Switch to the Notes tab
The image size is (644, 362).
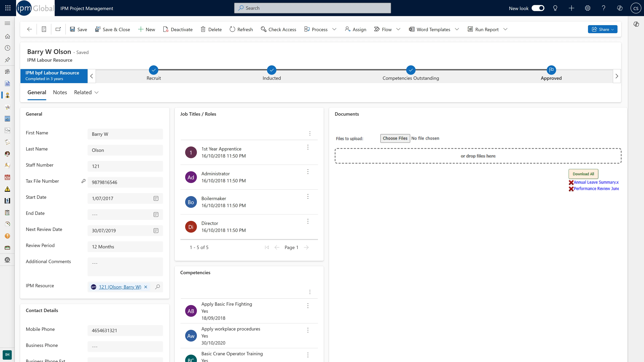click(60, 93)
